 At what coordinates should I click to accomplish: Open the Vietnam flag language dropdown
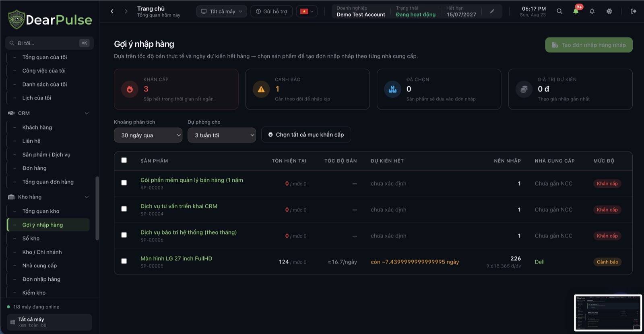[x=307, y=11]
